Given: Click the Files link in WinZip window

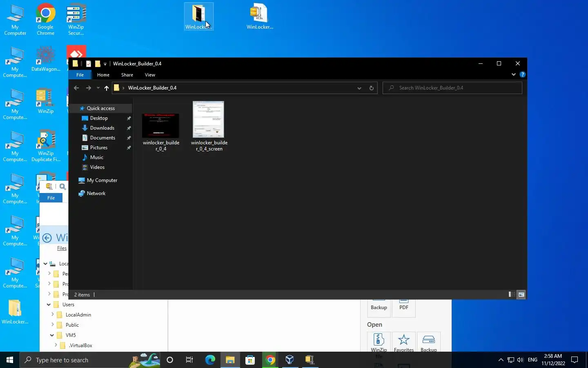Looking at the screenshot, I should click(62, 248).
